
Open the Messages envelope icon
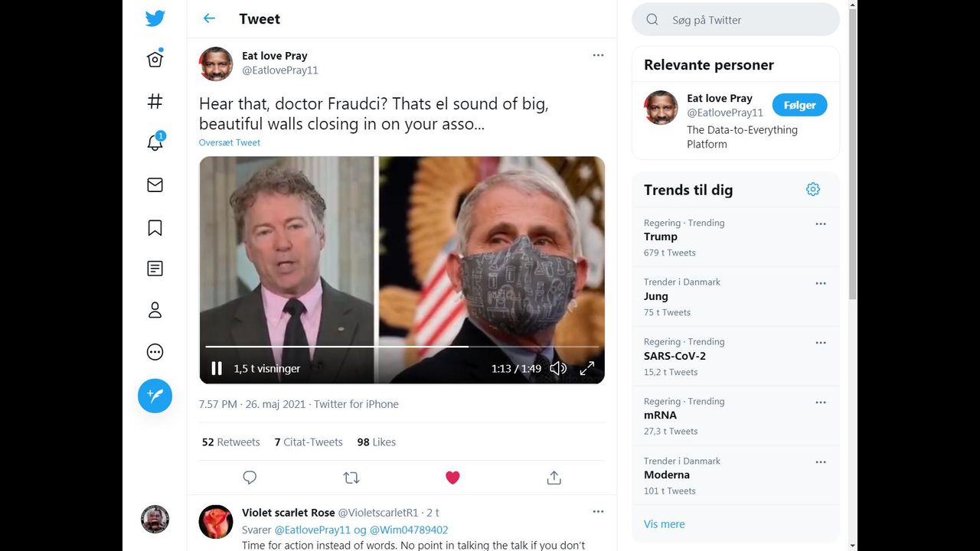click(x=155, y=185)
